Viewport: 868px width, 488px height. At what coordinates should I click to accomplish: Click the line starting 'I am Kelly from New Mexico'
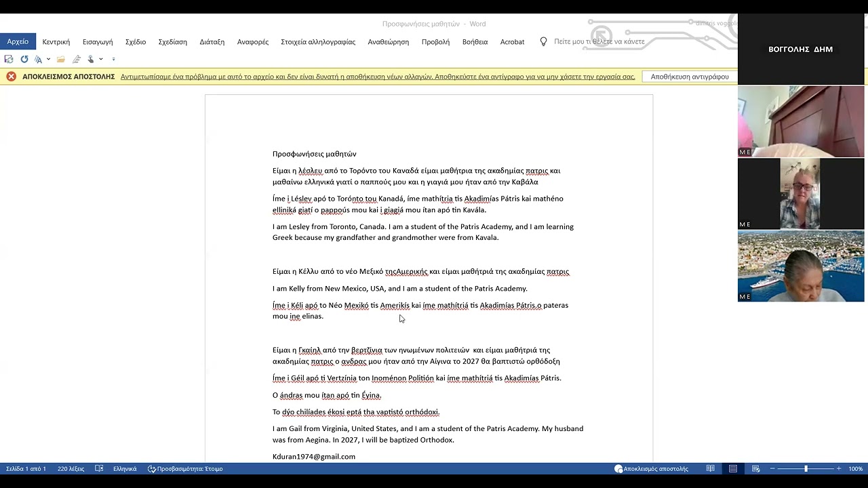tap(399, 289)
